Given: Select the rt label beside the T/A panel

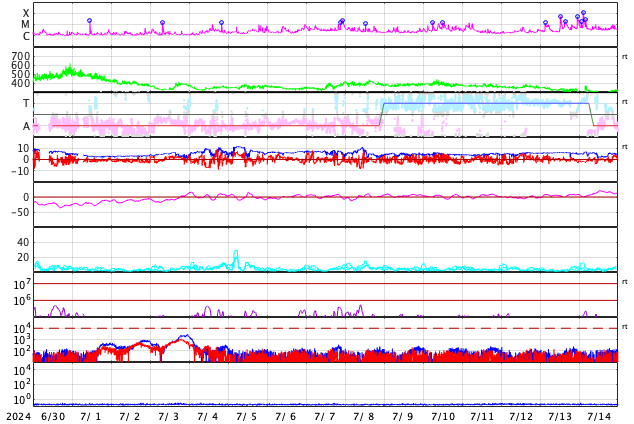Looking at the screenshot, I should [624, 101].
